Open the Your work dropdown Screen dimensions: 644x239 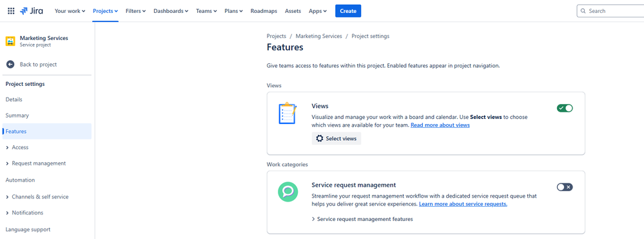click(70, 11)
